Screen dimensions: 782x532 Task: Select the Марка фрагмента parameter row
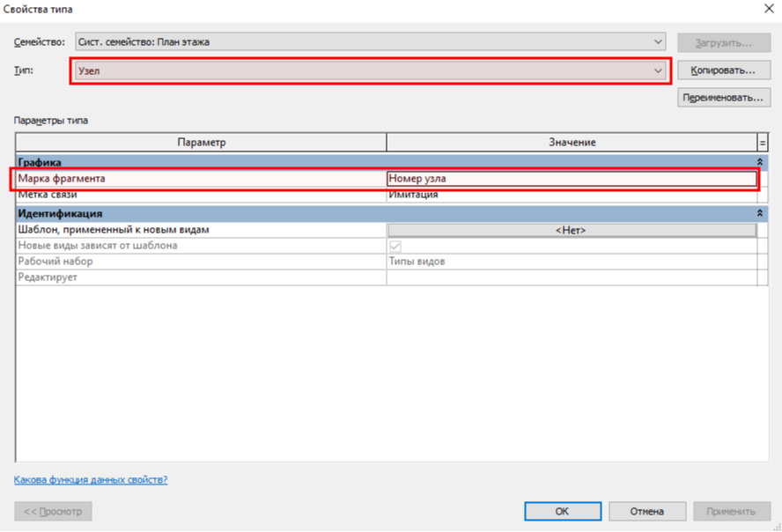[x=201, y=179]
